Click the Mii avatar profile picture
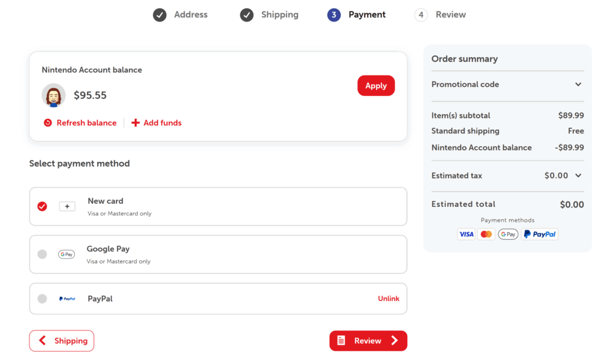Viewport: 614px width, 364px height. (x=53, y=95)
